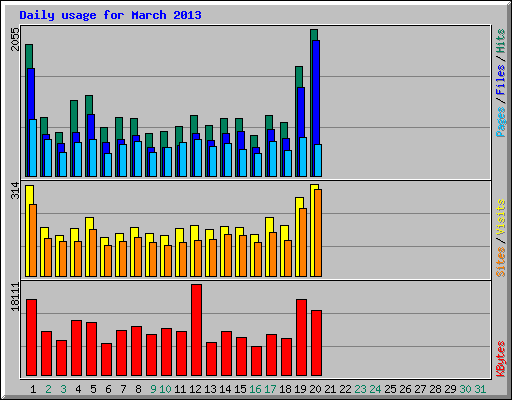Screen dimensions: 512x400
Task: Click the orange Sites bar for day 5
Action: (93, 253)
